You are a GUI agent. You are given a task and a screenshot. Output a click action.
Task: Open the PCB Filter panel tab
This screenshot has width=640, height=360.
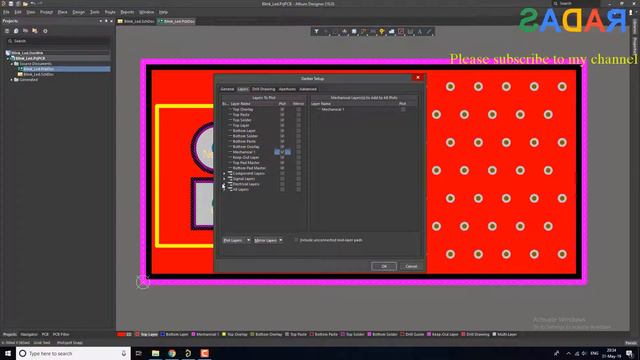(x=61, y=334)
